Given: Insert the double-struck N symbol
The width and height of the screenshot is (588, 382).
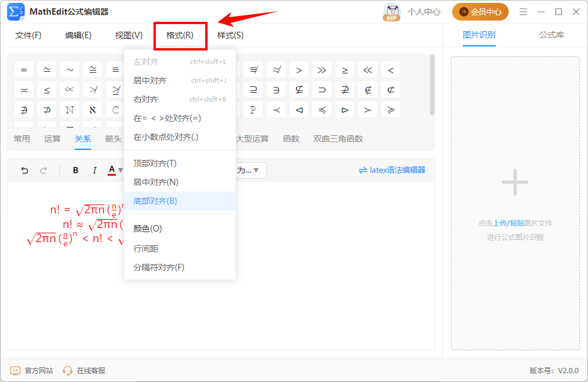Looking at the screenshot, I should point(70,110).
